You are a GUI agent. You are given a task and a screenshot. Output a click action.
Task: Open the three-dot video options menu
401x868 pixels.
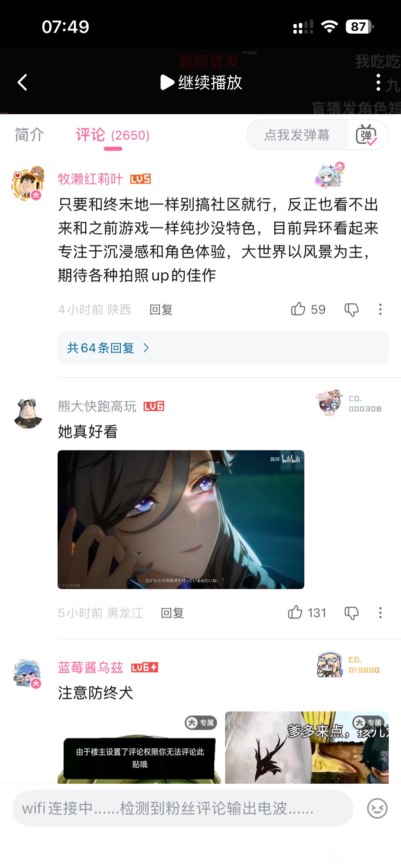tap(378, 82)
